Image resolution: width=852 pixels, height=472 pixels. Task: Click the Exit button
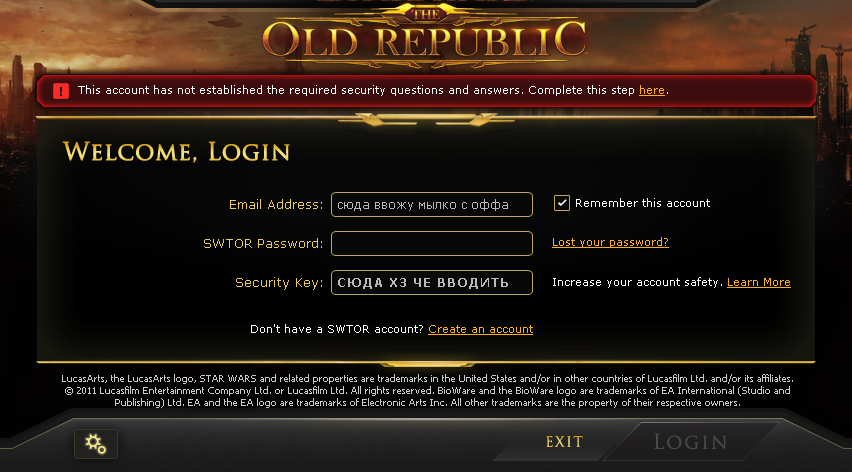point(564,442)
